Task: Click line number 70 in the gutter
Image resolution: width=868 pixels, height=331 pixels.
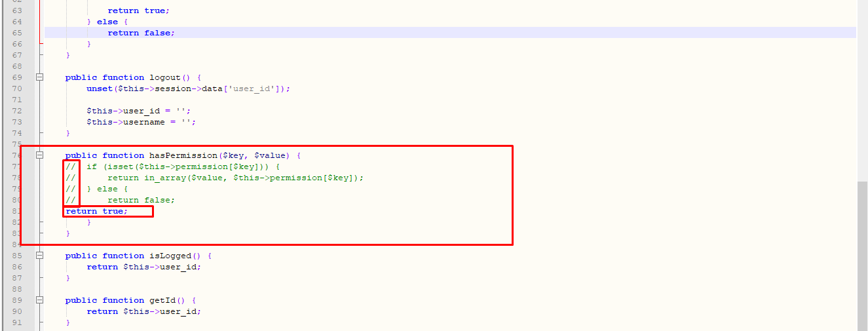Action: click(17, 88)
